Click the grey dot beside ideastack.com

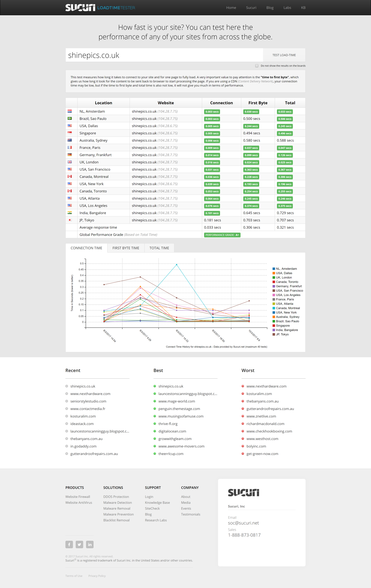67,424
